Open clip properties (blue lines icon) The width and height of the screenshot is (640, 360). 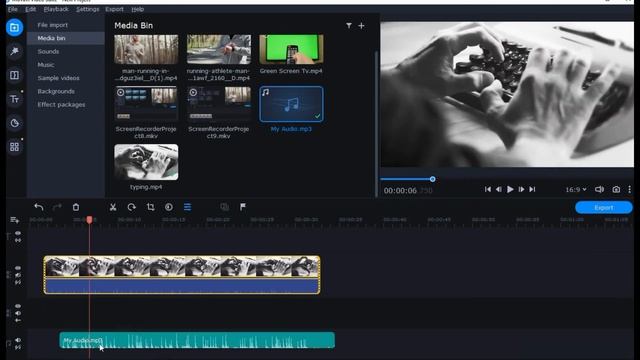coord(187,207)
